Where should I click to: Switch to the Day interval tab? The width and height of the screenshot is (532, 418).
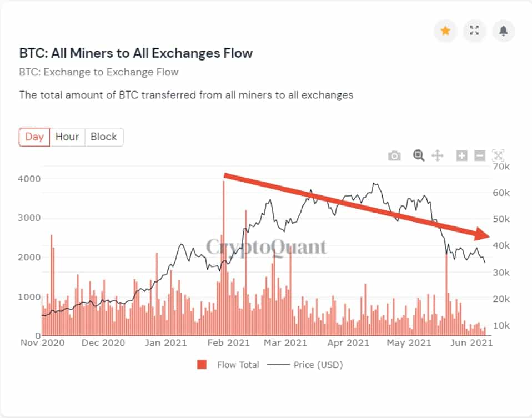click(34, 137)
